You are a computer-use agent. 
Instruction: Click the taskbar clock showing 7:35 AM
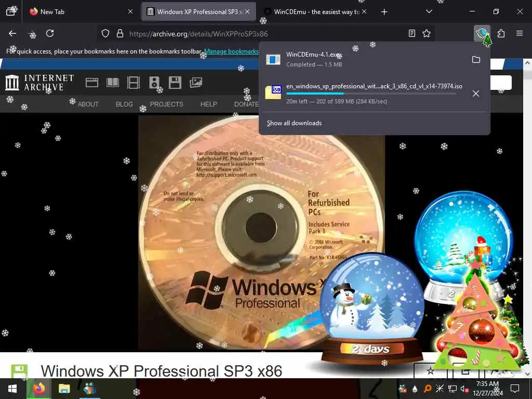pos(487,389)
